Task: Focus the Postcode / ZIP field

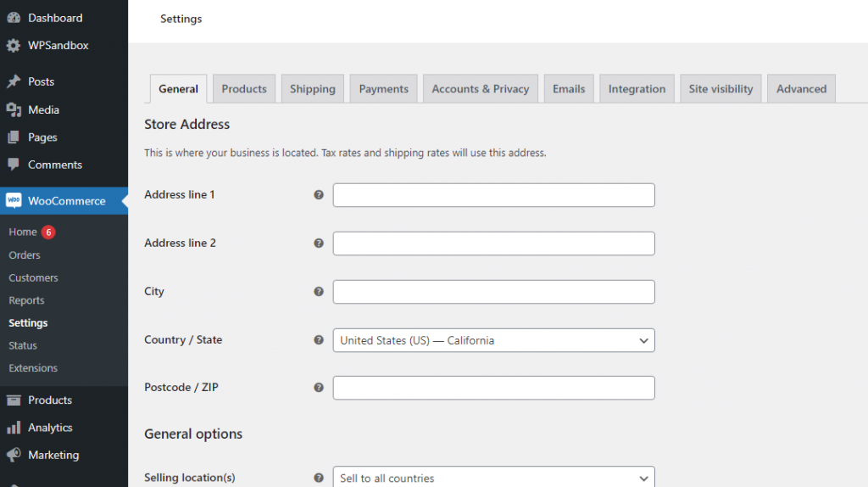Action: click(x=494, y=388)
